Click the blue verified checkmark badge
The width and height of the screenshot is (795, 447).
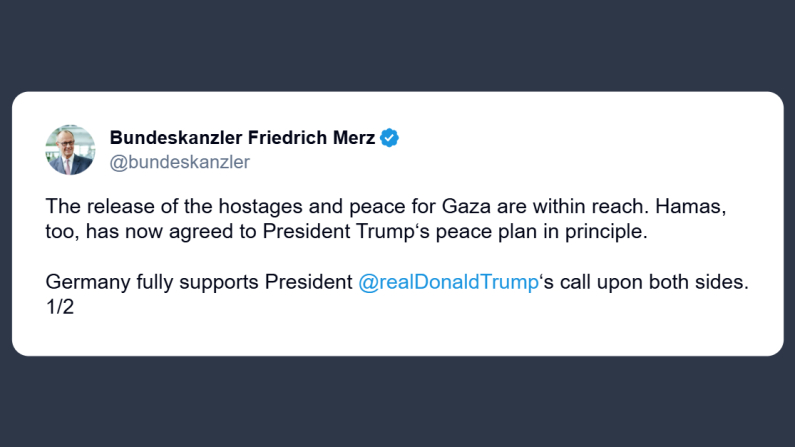389,138
